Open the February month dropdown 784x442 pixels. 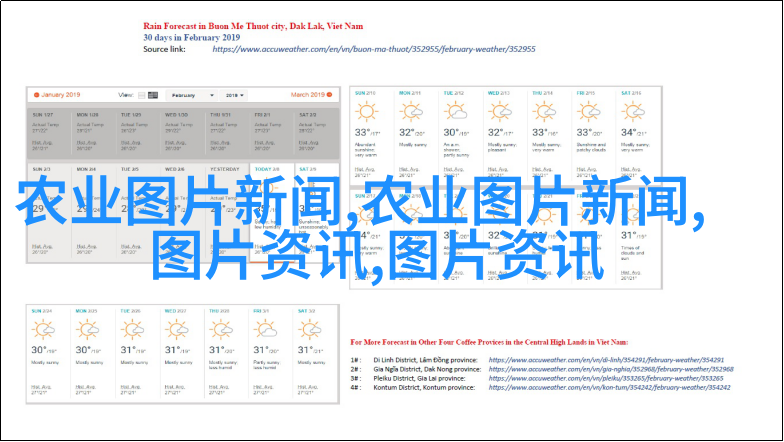pyautogui.click(x=190, y=95)
